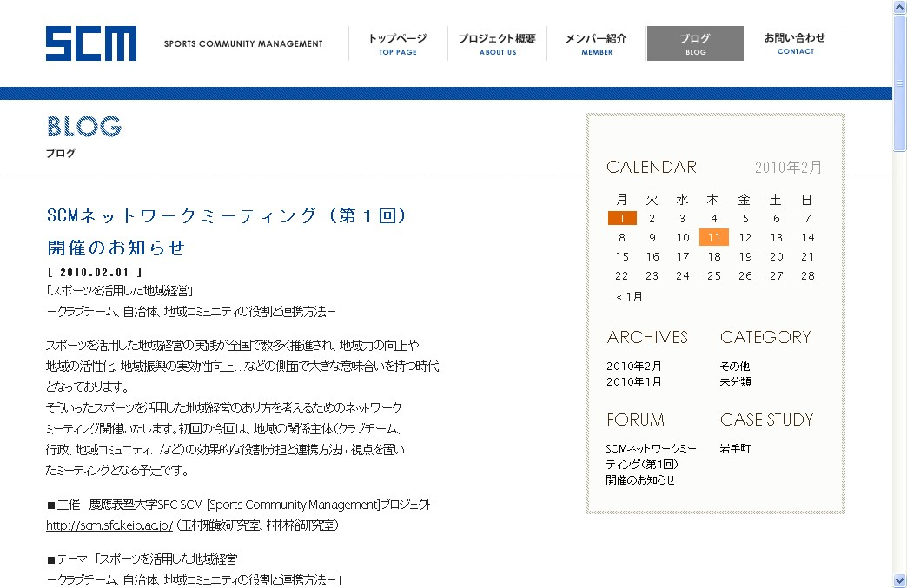Go to previous month via « 1月 link
907x588 pixels.
click(631, 295)
